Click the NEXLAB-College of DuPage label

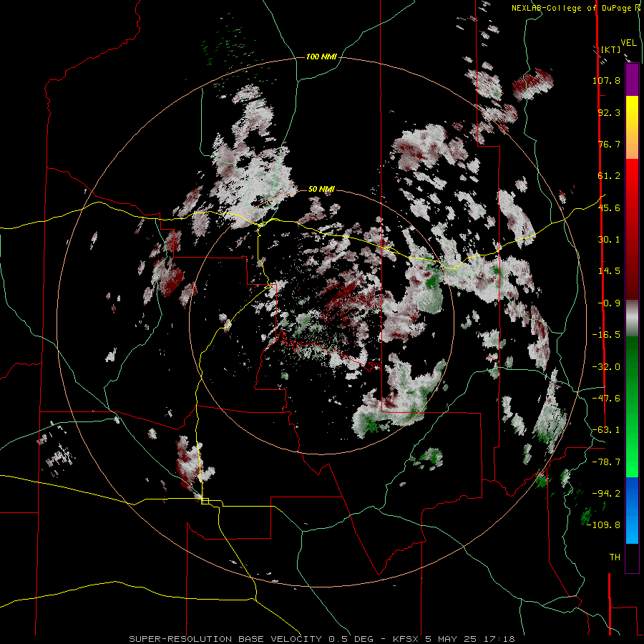(x=570, y=8)
